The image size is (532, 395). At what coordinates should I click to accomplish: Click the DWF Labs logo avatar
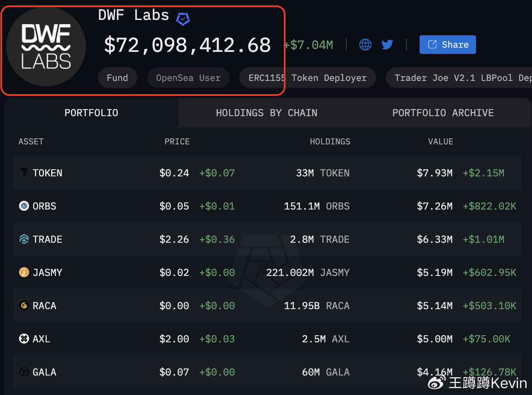pyautogui.click(x=46, y=46)
